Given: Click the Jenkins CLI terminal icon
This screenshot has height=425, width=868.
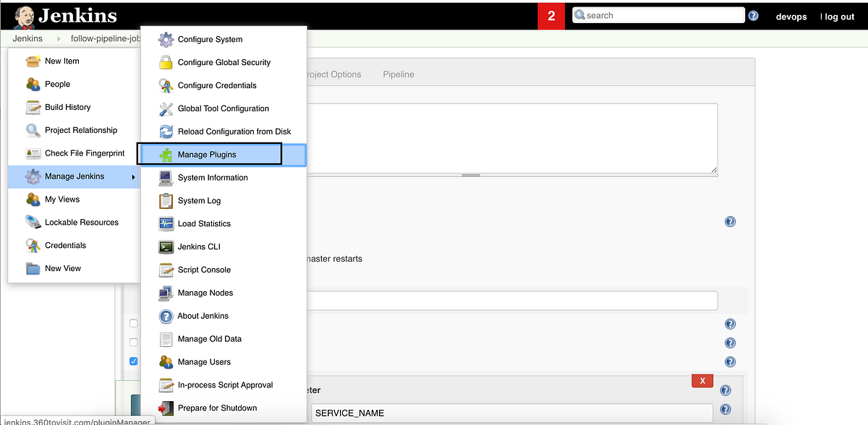Looking at the screenshot, I should click(x=166, y=246).
